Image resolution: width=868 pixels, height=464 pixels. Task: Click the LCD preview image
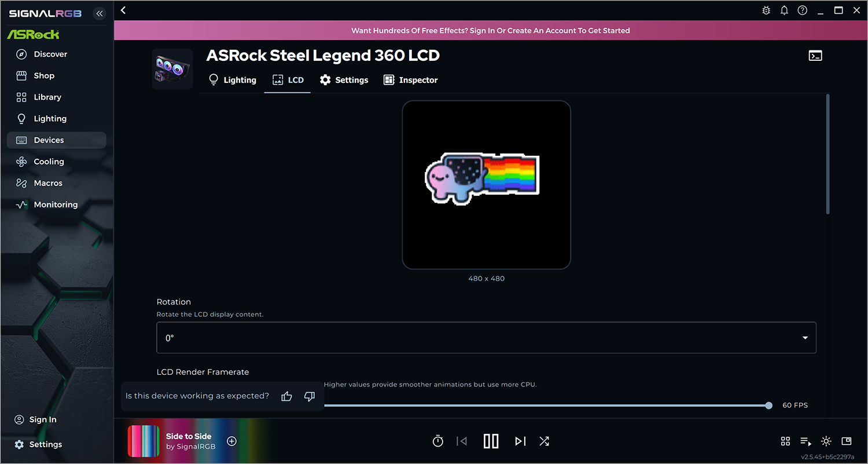pyautogui.click(x=487, y=185)
